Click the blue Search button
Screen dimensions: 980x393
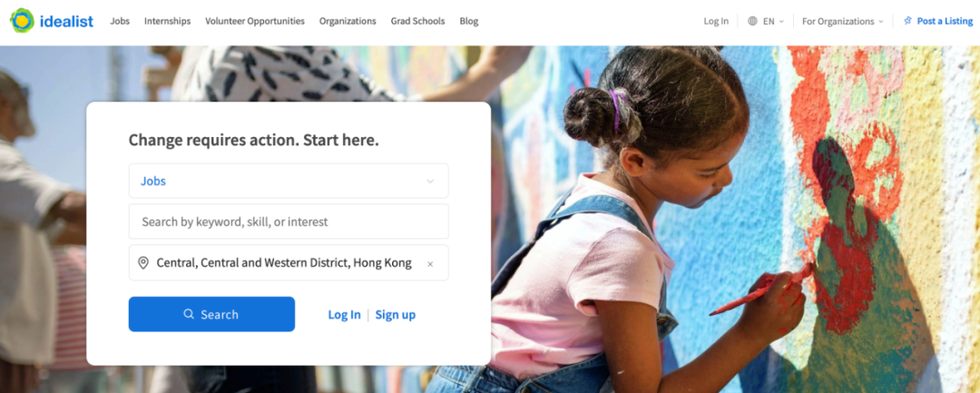point(211,314)
